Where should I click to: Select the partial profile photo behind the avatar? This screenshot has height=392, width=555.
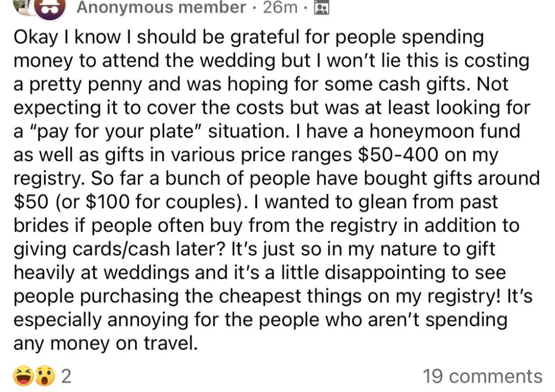click(24, 6)
